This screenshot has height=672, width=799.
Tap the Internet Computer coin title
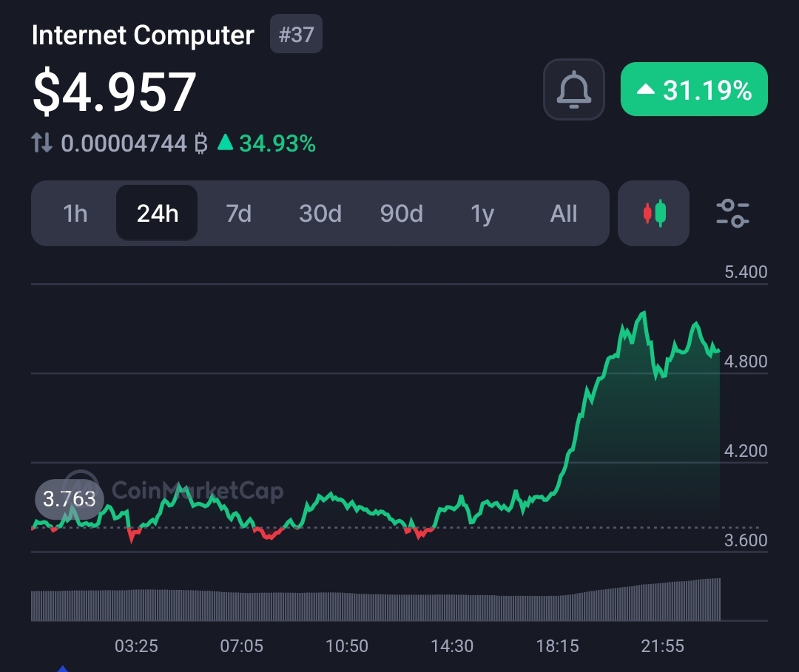click(x=143, y=35)
